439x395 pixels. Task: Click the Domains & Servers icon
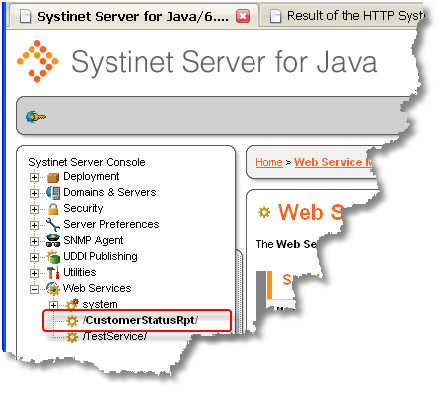pyautogui.click(x=53, y=193)
